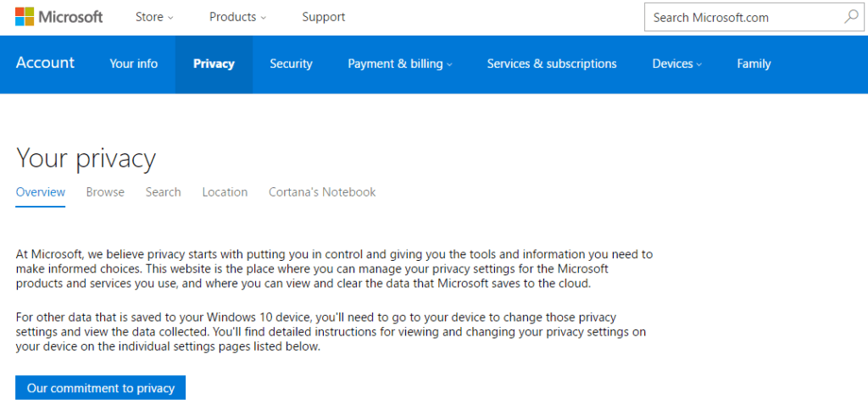
Task: Focus the Search Microsoft.com field
Action: [x=754, y=17]
